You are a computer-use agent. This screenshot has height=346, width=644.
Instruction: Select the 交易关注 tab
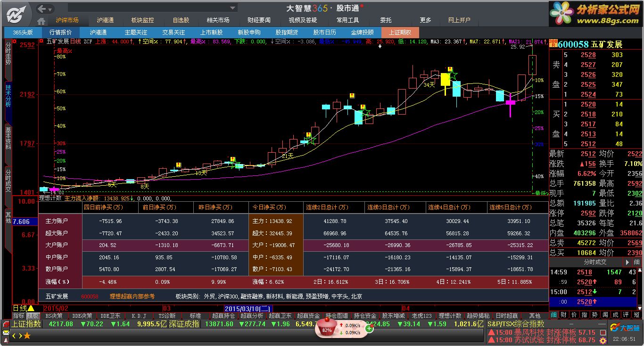[x=173, y=33]
